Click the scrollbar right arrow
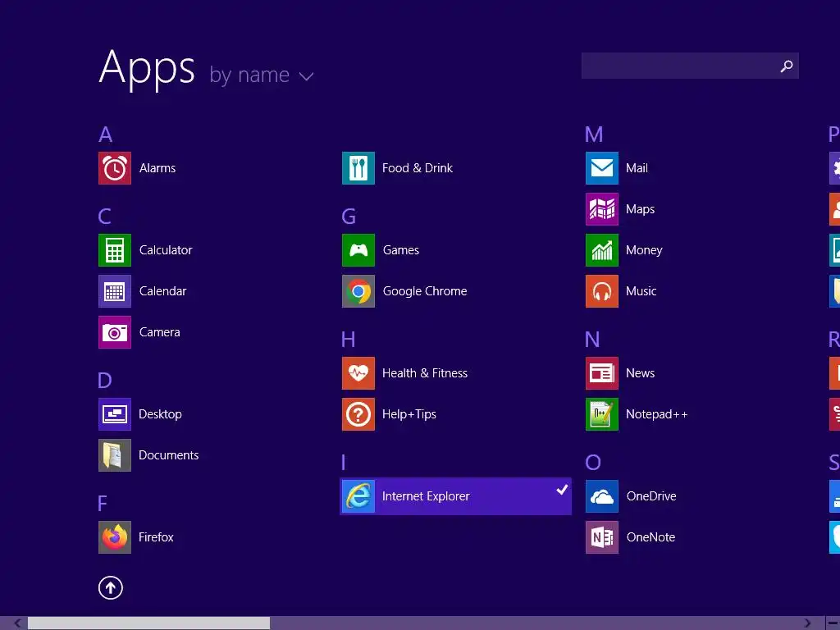Viewport: 840px width, 630px height. point(807,623)
